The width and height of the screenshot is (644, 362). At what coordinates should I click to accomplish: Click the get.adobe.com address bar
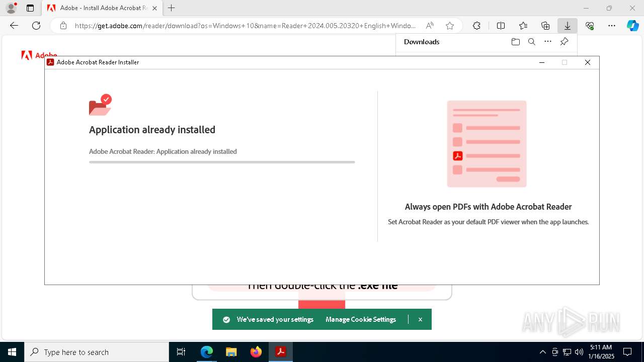point(245,26)
